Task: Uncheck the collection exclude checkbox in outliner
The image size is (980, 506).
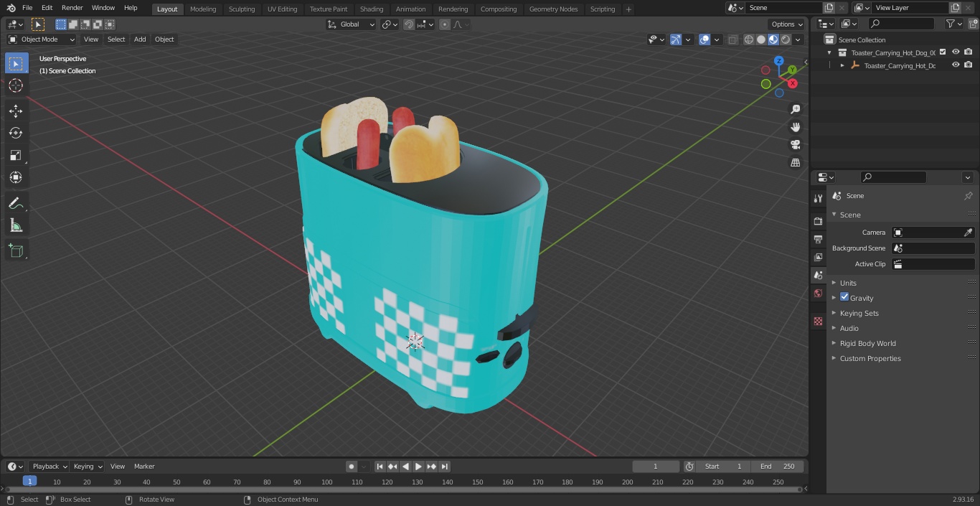Action: pos(943,52)
